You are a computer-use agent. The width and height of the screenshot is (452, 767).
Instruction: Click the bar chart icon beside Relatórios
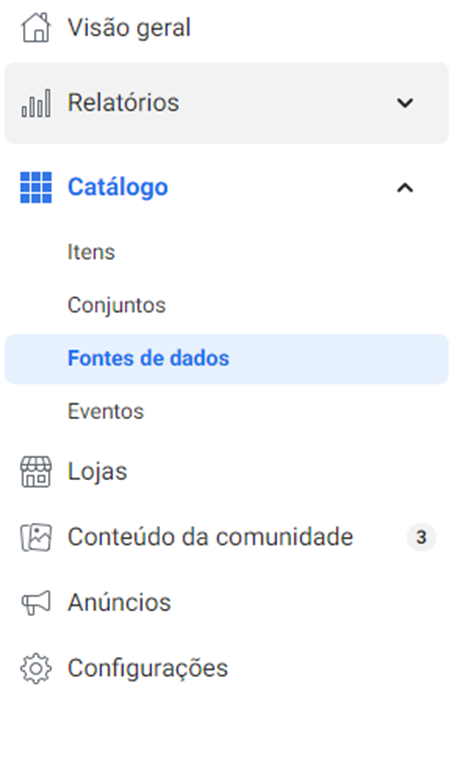pyautogui.click(x=36, y=103)
